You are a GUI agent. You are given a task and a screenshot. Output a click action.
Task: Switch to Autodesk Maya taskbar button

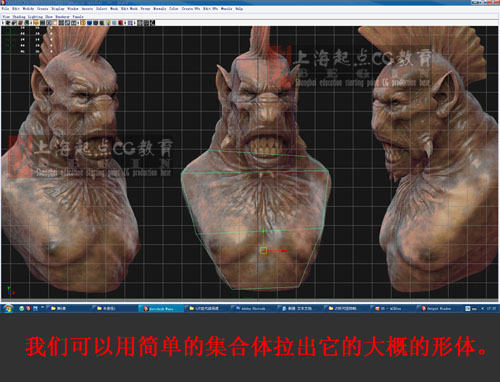(161, 309)
